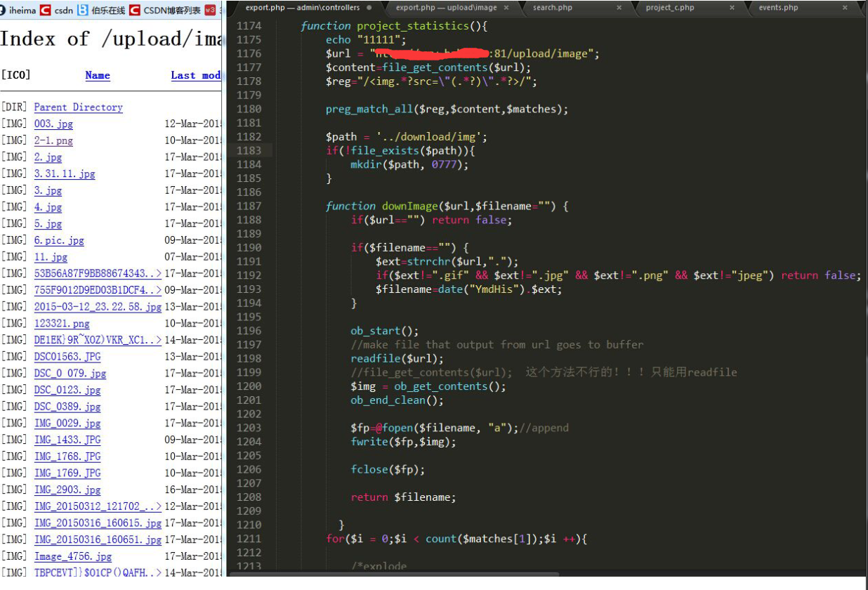Open the 755F9012D9ED03B1DCF4.. file link
Viewport: 868px width, 590px height.
click(98, 290)
